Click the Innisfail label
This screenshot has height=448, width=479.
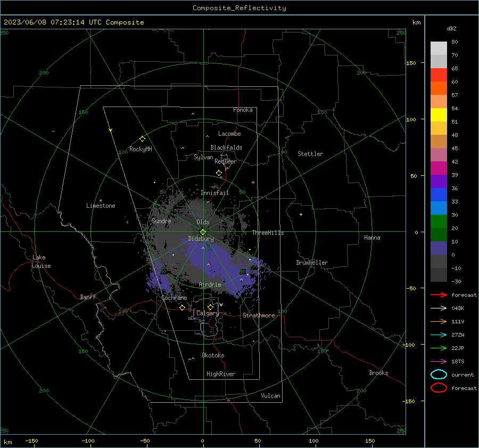(x=214, y=193)
